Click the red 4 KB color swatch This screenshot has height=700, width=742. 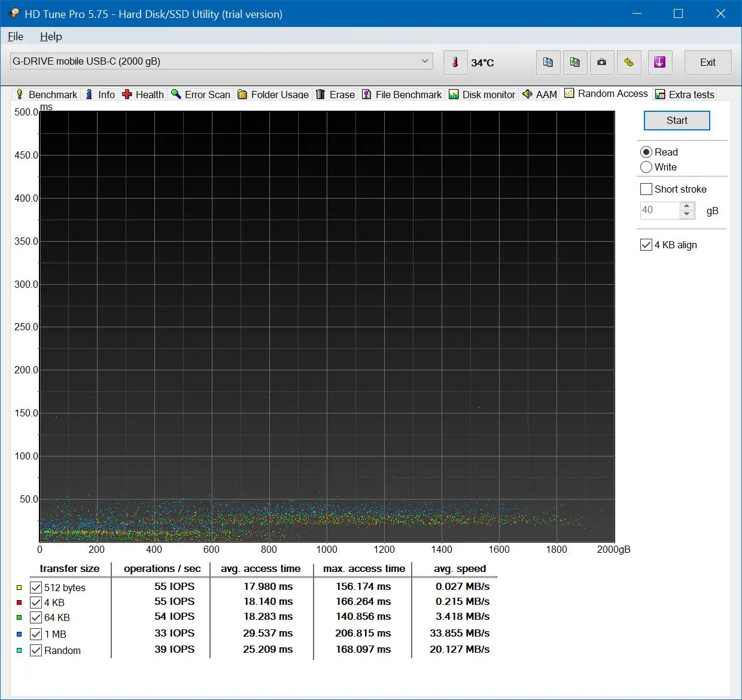coord(19,602)
